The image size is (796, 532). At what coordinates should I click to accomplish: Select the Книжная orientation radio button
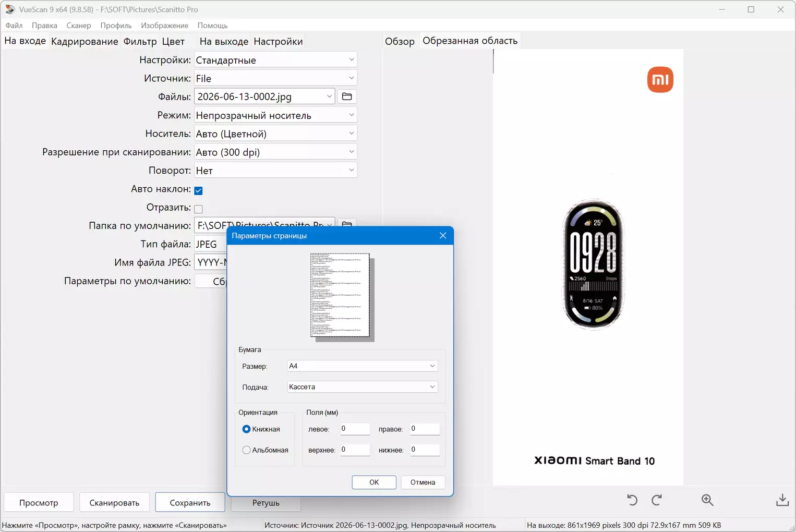click(246, 429)
